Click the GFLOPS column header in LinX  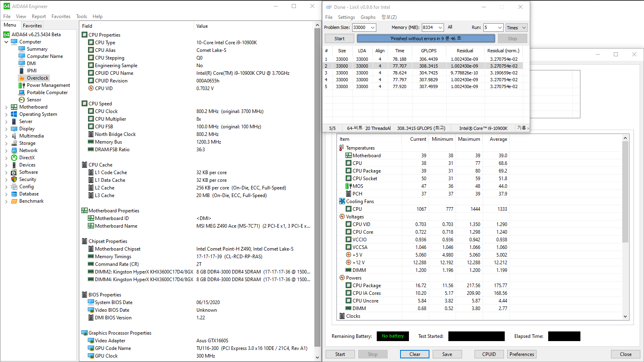429,51
